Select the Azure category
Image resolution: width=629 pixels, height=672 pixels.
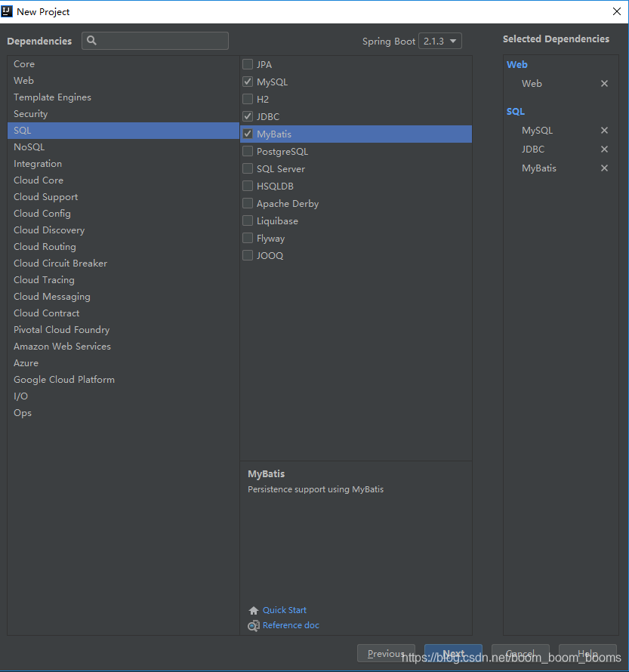coord(123,363)
